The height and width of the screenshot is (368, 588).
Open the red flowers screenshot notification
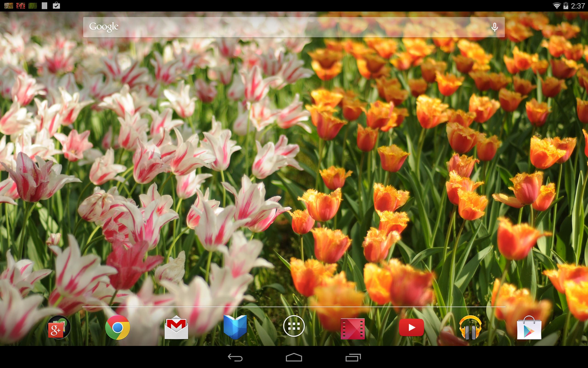point(21,6)
